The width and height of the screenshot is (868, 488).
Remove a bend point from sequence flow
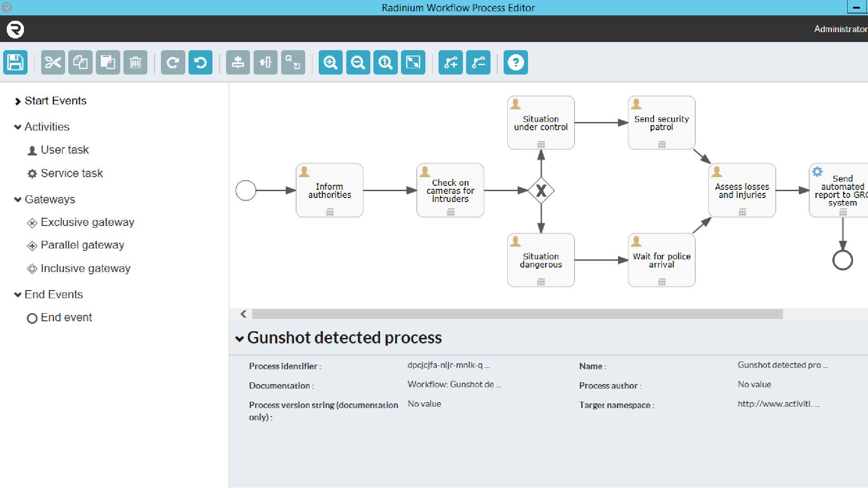(479, 62)
